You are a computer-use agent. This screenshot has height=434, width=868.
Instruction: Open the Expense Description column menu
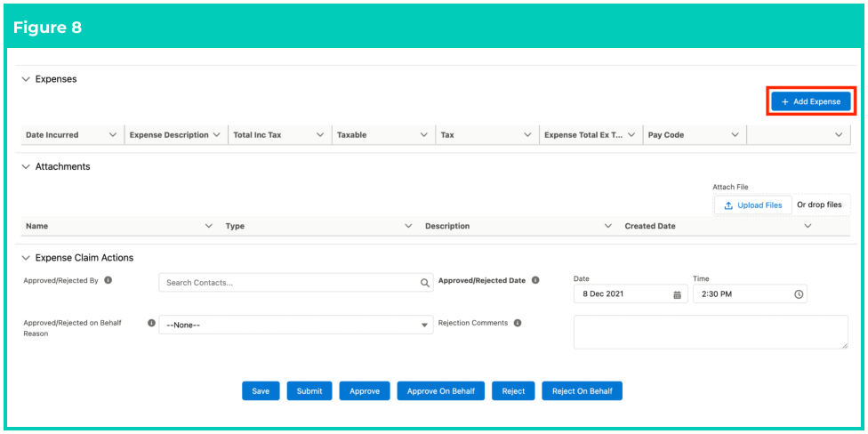(216, 135)
